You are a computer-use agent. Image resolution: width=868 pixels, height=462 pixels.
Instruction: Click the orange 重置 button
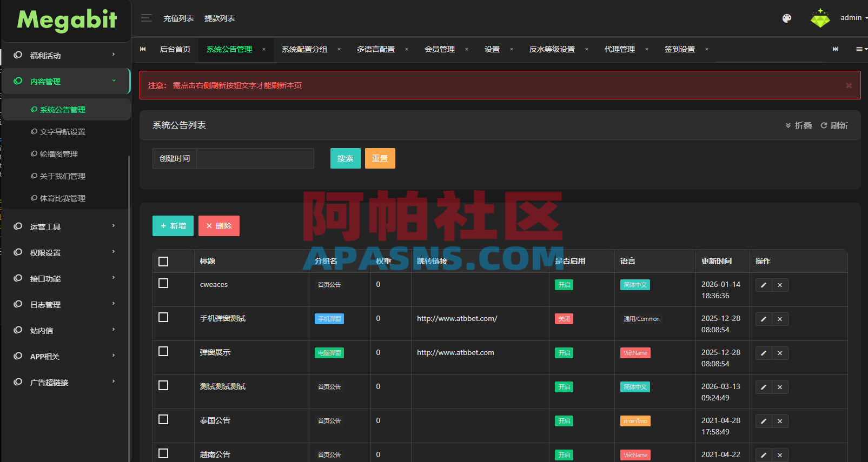(x=380, y=158)
